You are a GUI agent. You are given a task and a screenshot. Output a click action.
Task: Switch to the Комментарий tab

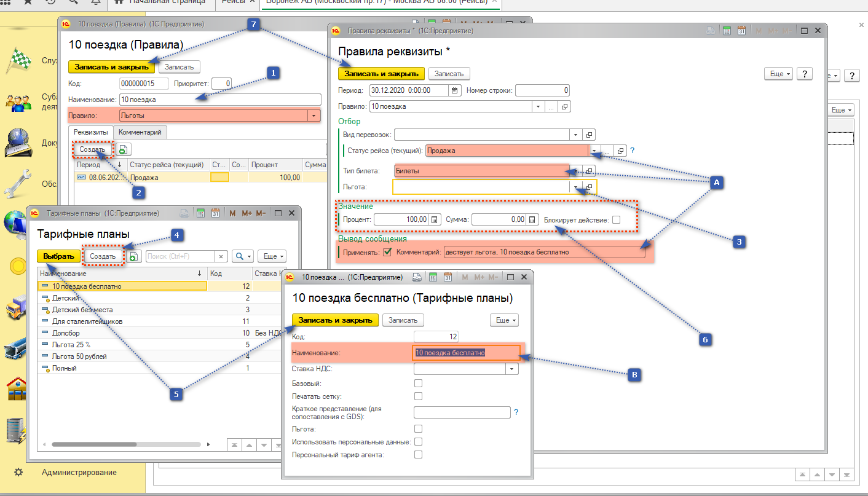point(140,132)
